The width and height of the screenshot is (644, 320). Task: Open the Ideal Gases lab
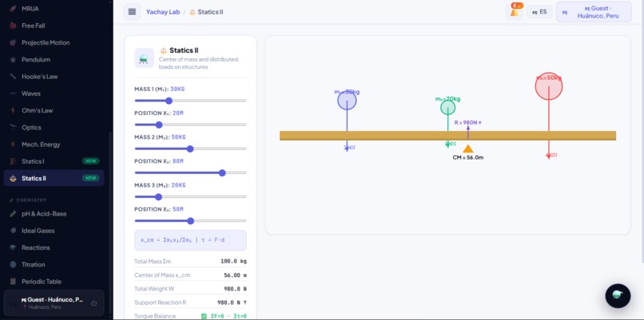pyautogui.click(x=54, y=231)
